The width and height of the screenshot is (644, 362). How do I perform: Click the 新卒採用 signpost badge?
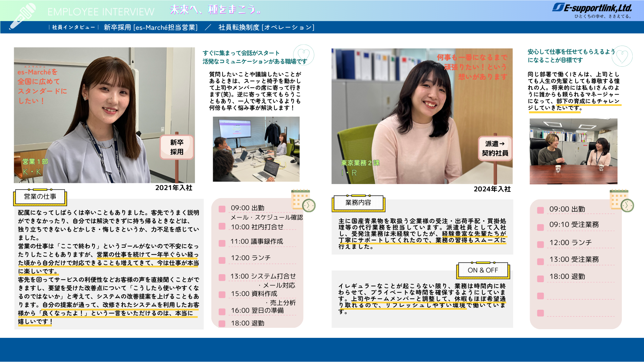click(177, 147)
